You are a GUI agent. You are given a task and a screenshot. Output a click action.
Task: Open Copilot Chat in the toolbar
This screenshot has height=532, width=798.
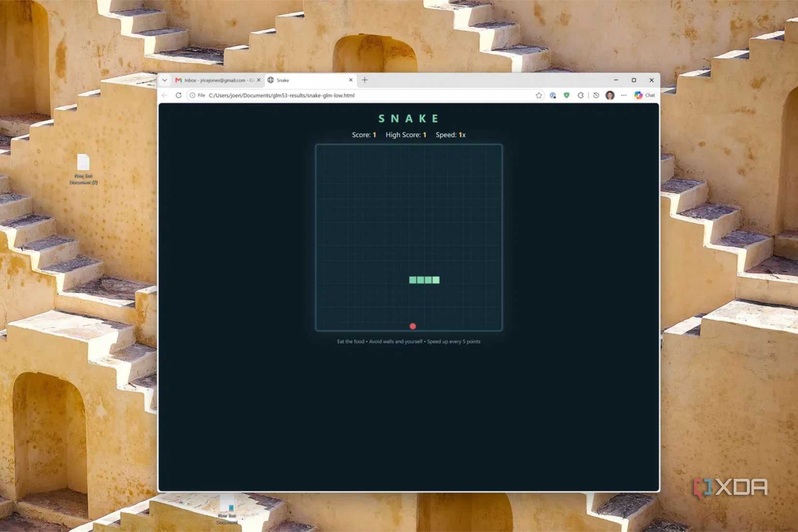[x=645, y=95]
